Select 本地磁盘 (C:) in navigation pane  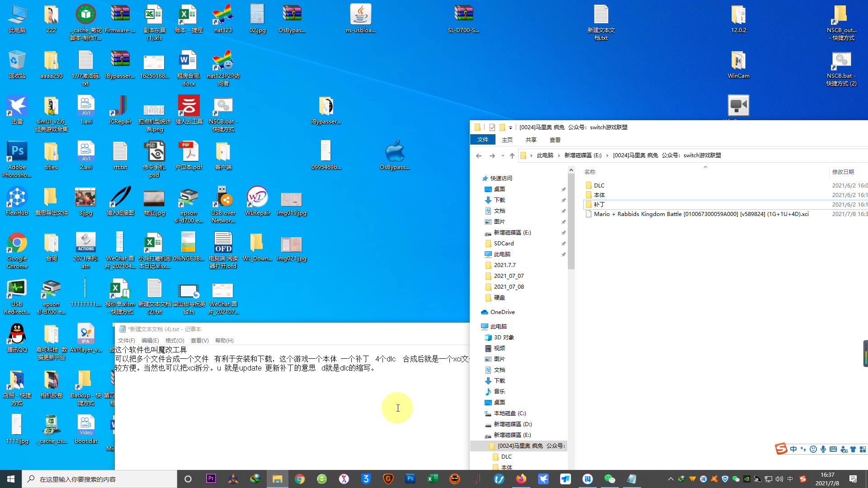click(509, 413)
